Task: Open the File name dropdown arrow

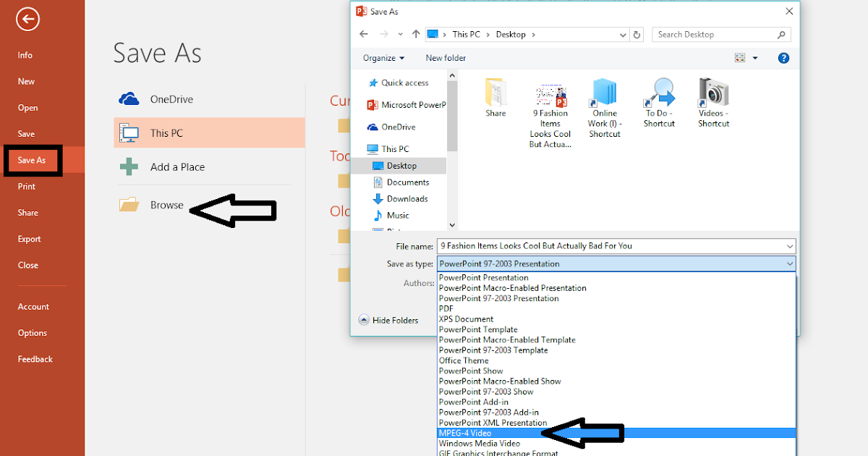Action: 788,246
